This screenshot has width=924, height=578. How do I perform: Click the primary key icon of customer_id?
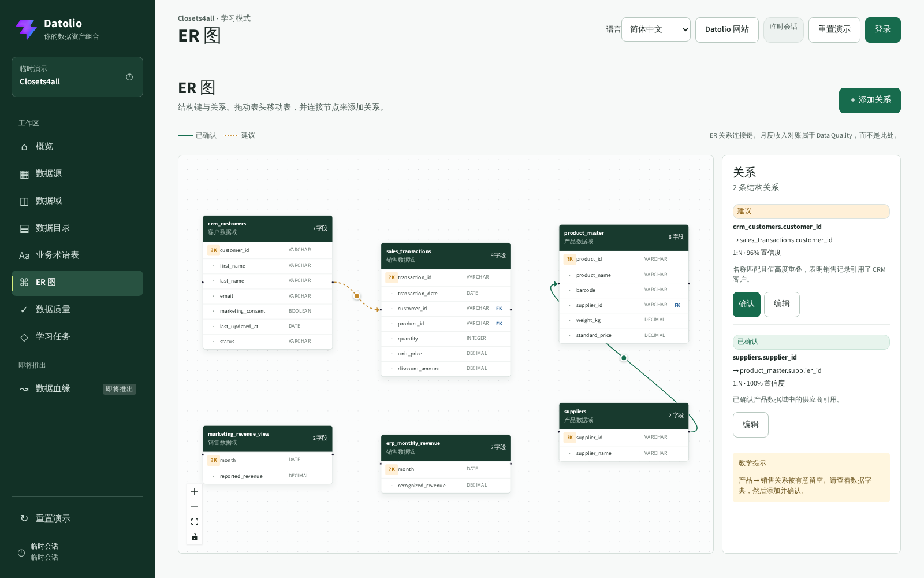pyautogui.click(x=214, y=250)
